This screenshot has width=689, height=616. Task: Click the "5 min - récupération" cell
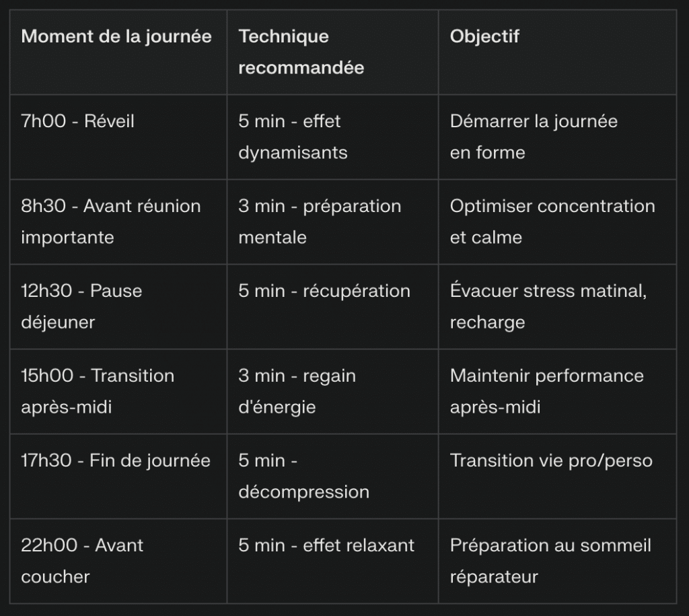pyautogui.click(x=324, y=292)
